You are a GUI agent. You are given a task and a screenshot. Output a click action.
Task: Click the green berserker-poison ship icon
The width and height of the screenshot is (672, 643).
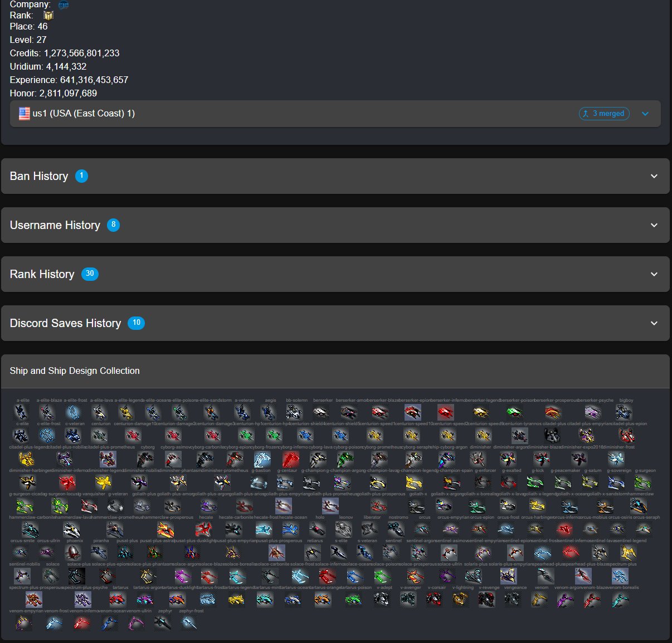click(x=514, y=412)
